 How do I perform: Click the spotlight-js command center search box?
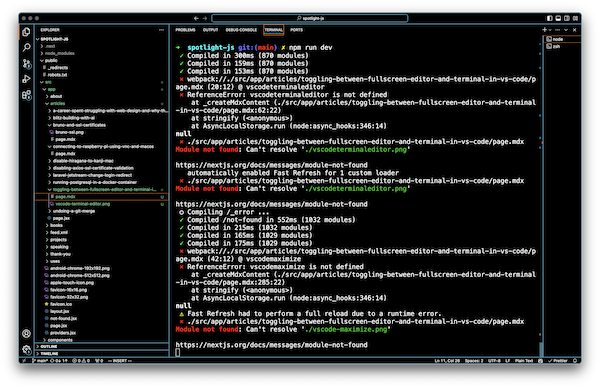coord(310,18)
